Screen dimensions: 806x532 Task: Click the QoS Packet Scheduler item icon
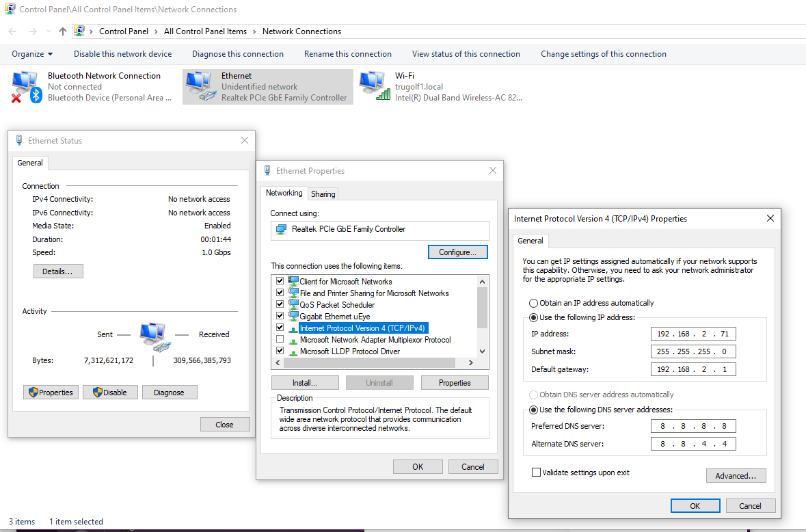coord(293,304)
